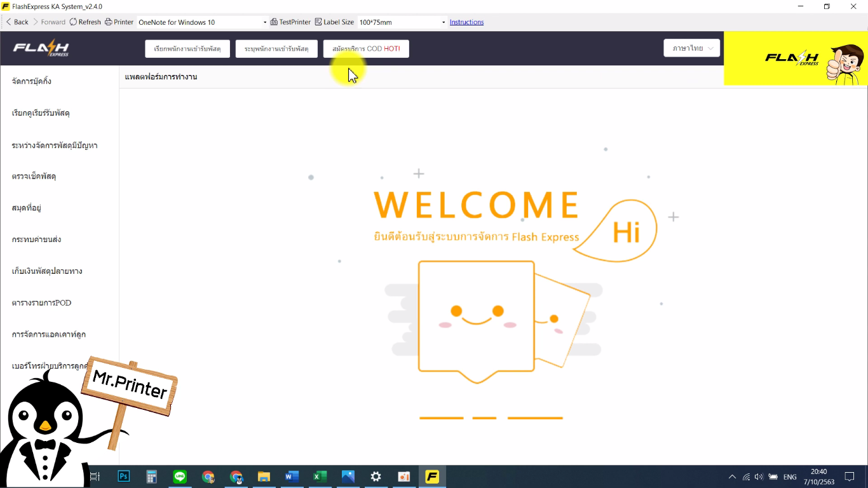Go Back using the toolbar arrow
Image resolution: width=868 pixels, height=488 pixels.
(17, 22)
